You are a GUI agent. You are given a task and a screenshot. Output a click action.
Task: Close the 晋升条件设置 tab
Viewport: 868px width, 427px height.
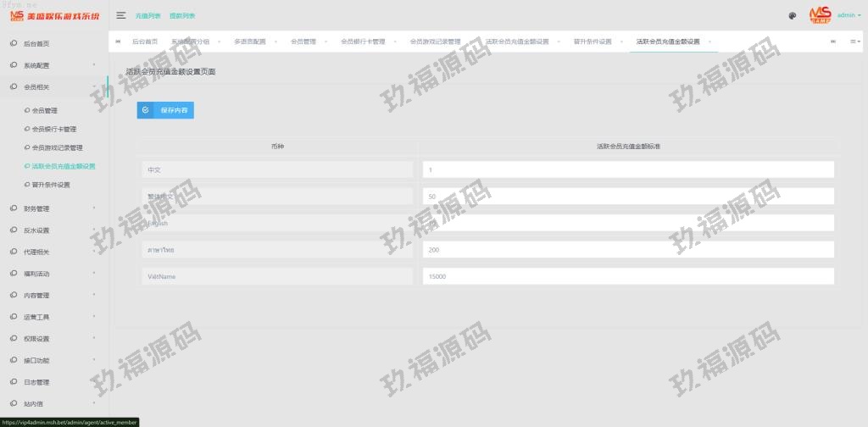[x=620, y=42]
